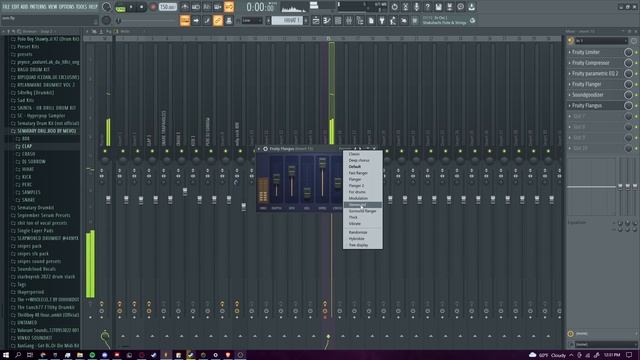640x360 pixels.
Task: Expand the Sematary Drumkit folder
Action: point(36,207)
